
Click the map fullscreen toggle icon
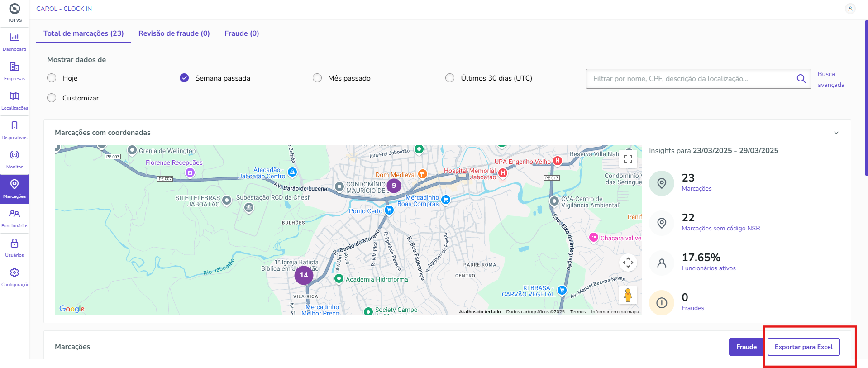pyautogui.click(x=628, y=159)
